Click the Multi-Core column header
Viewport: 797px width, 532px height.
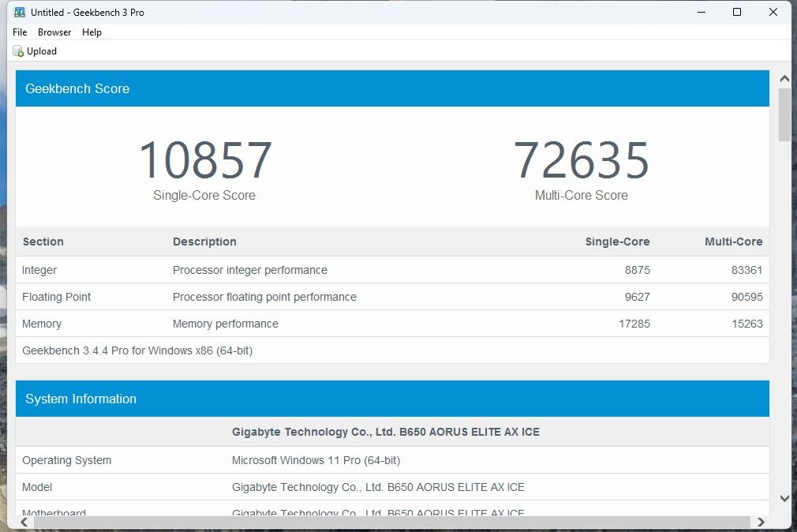pyautogui.click(x=733, y=242)
